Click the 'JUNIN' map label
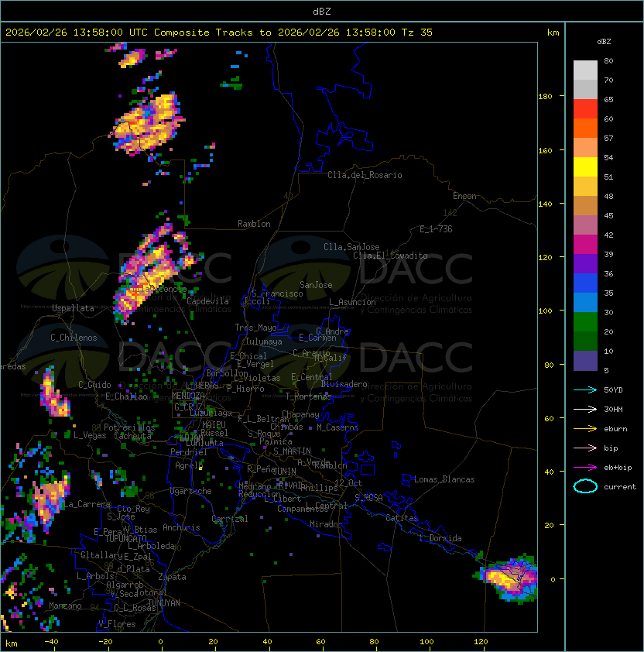This screenshot has height=652, width=644. [x=284, y=471]
